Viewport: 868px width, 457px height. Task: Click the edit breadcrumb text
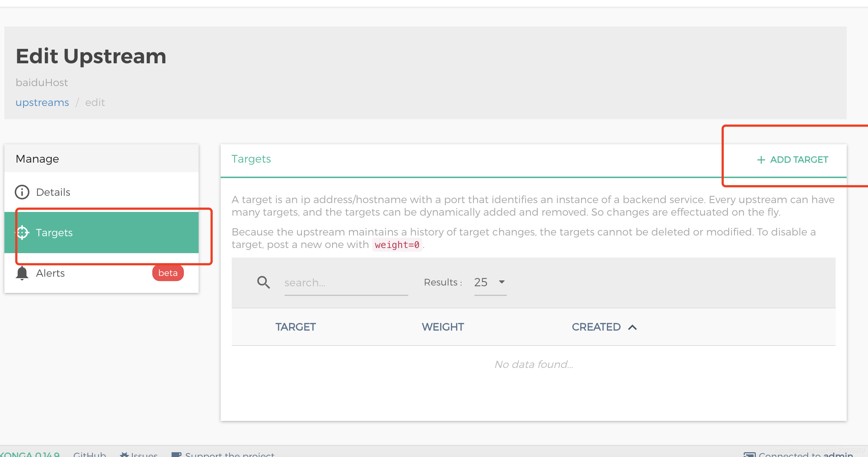95,102
